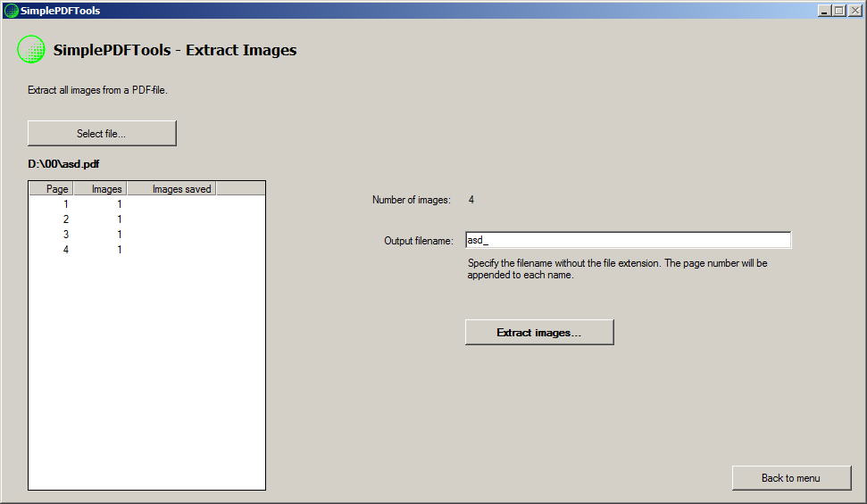The height and width of the screenshot is (504, 867).
Task: Click the green SimplePDFTools logo icon
Action: (31, 49)
